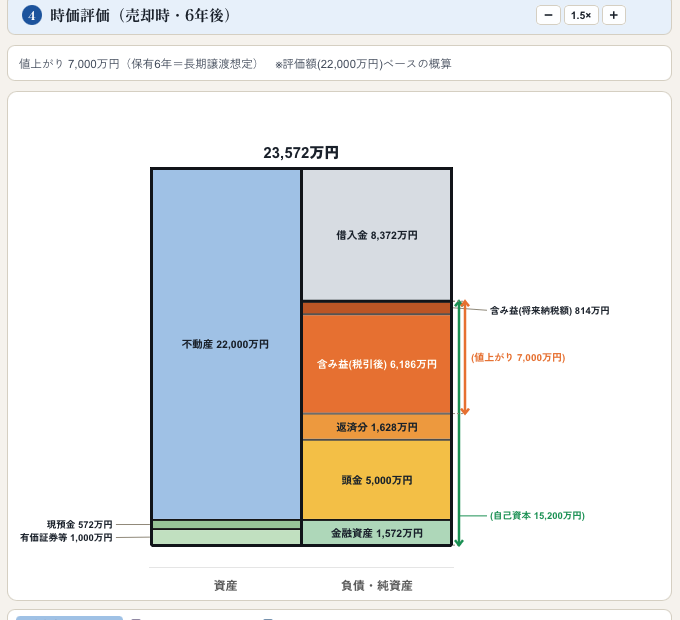Select the step 4 number badge
The height and width of the screenshot is (620, 680).
(32, 16)
